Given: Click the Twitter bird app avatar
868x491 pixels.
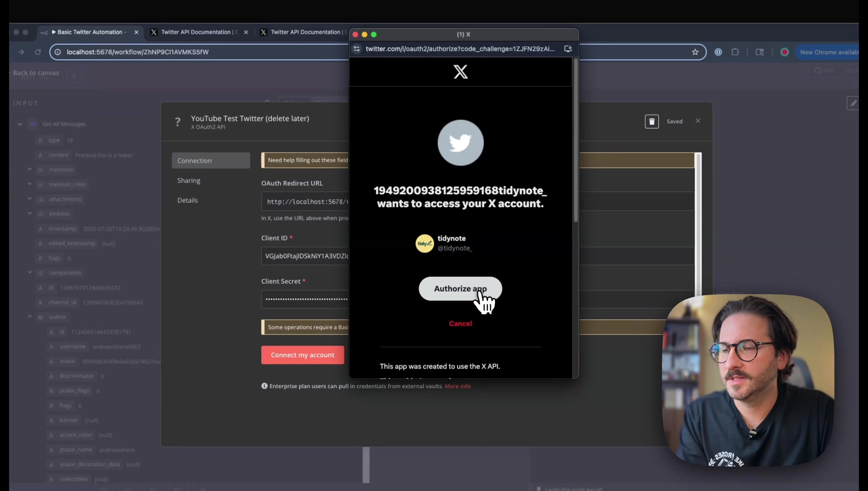Looking at the screenshot, I should 460,143.
